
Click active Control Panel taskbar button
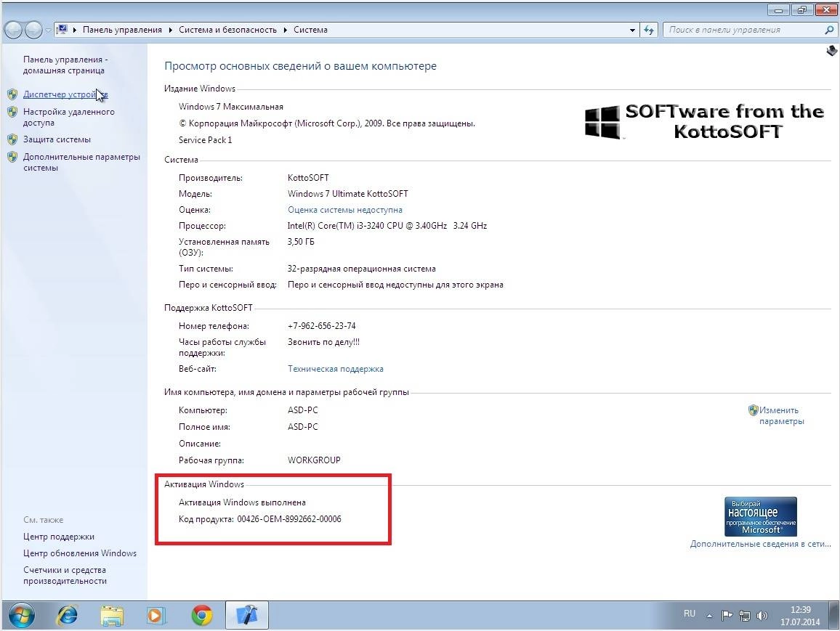coord(246,615)
